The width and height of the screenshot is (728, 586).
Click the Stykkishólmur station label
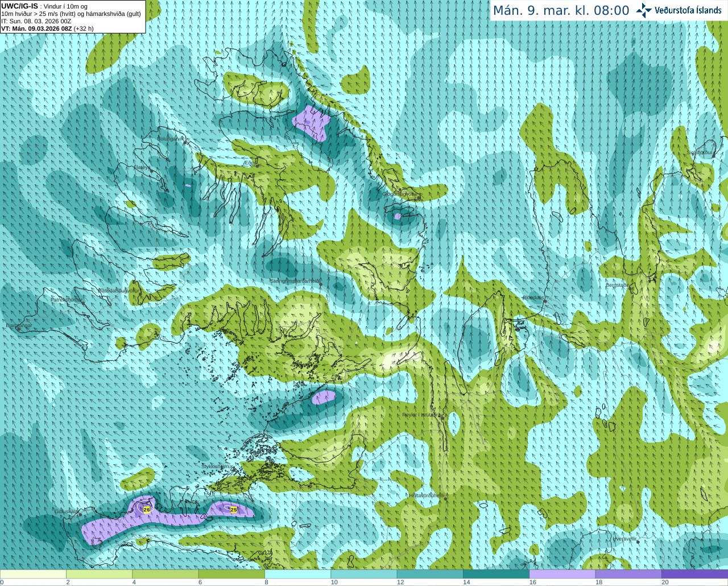point(217,467)
